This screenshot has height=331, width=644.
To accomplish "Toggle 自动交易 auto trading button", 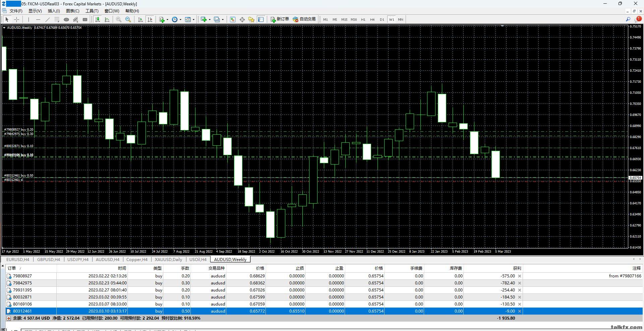I will [x=304, y=19].
